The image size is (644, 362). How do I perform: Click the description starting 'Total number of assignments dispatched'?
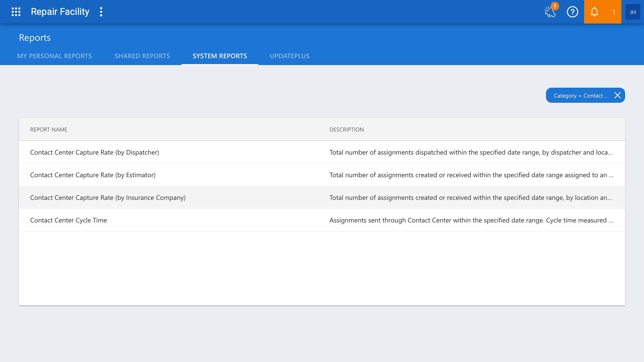471,152
